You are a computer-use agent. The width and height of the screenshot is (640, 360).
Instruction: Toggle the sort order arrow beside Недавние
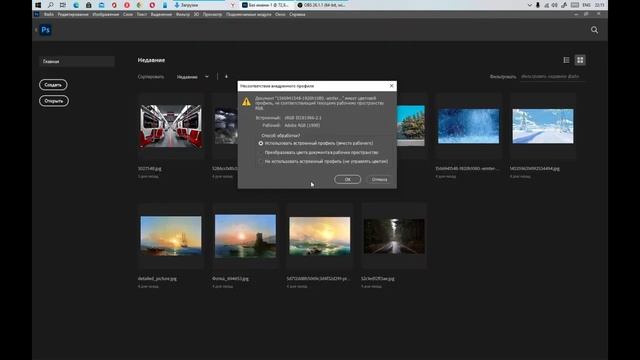[x=226, y=76]
